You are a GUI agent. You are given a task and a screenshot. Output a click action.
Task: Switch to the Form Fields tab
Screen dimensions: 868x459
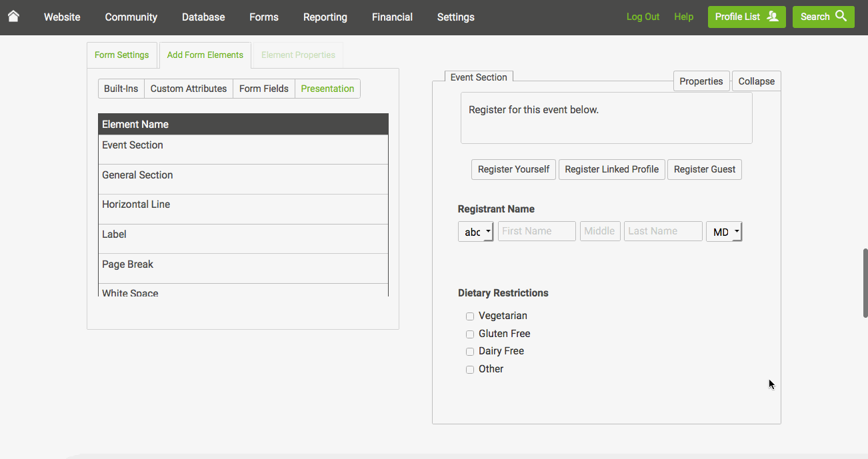click(263, 88)
